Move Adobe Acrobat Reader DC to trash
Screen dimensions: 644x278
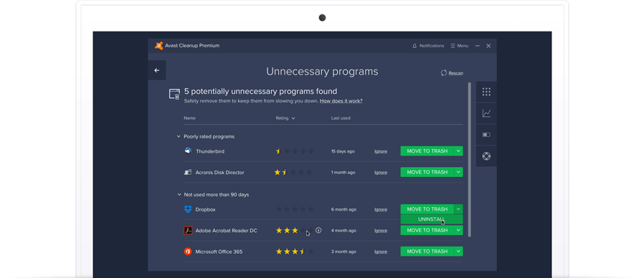coord(427,231)
